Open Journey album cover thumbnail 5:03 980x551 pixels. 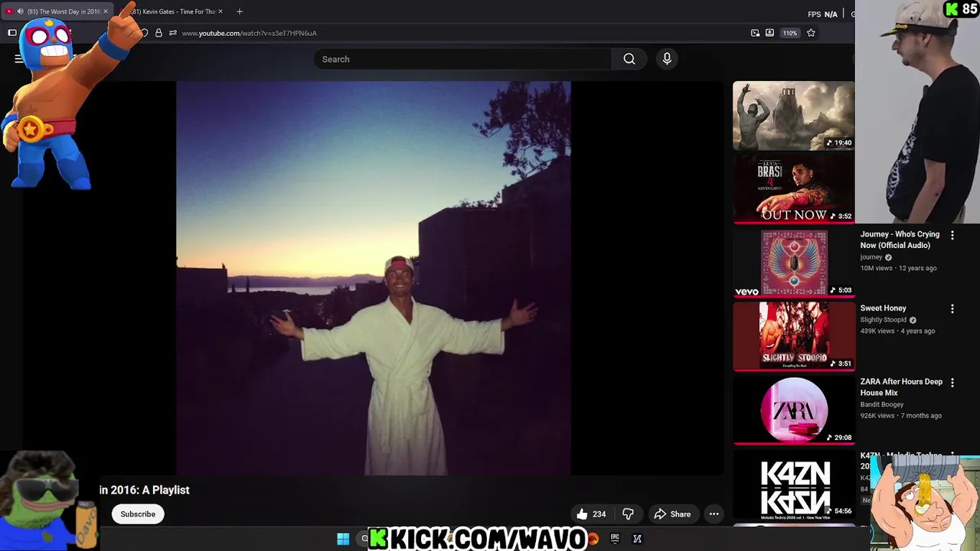[794, 262]
